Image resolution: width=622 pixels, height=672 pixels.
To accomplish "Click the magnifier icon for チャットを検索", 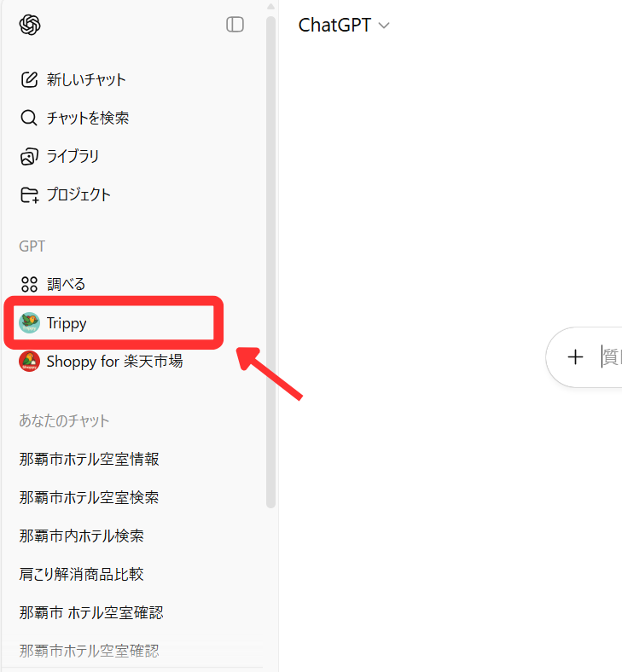I will pyautogui.click(x=29, y=118).
